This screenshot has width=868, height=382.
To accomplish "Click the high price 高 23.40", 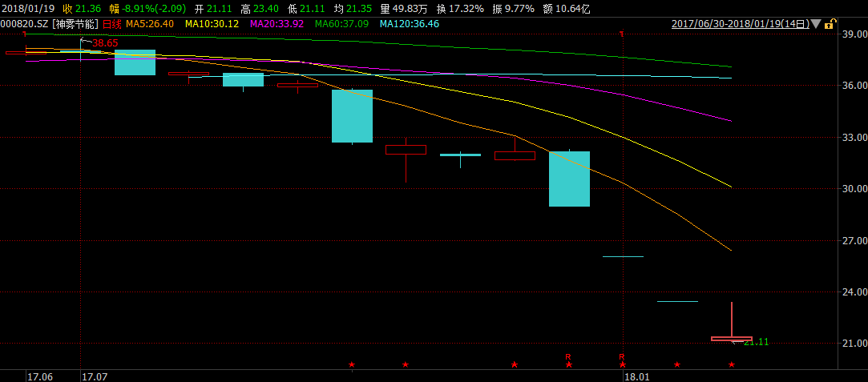I will (260, 9).
